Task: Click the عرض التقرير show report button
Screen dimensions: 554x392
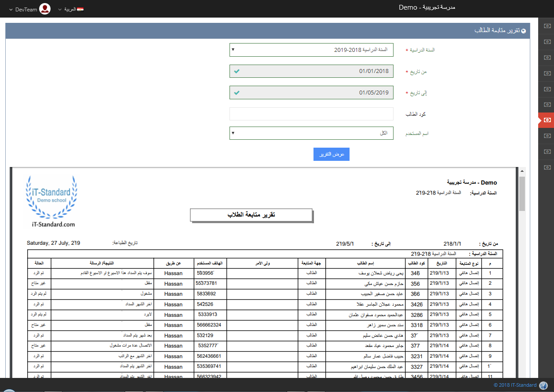Action: click(x=331, y=154)
